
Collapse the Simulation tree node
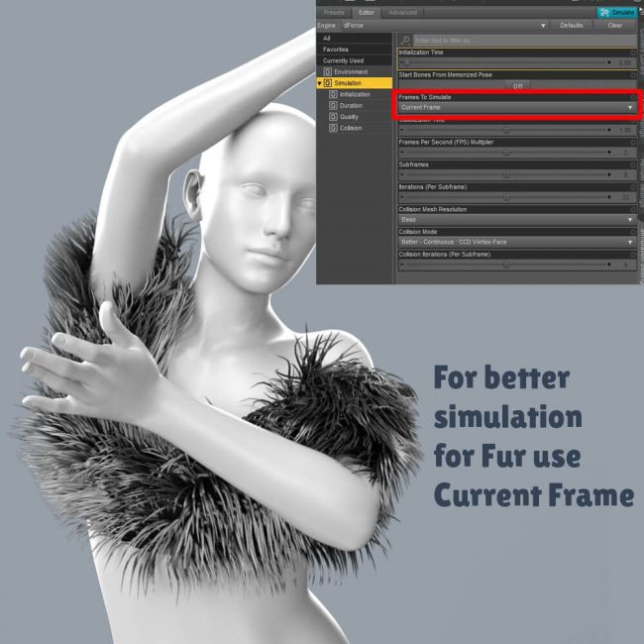[x=320, y=83]
